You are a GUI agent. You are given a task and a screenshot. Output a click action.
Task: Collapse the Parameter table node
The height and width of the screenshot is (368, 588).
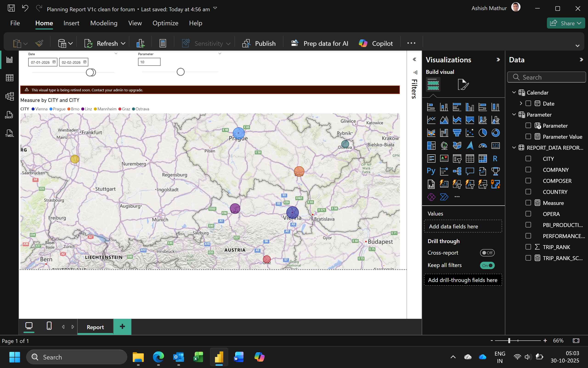tap(514, 114)
